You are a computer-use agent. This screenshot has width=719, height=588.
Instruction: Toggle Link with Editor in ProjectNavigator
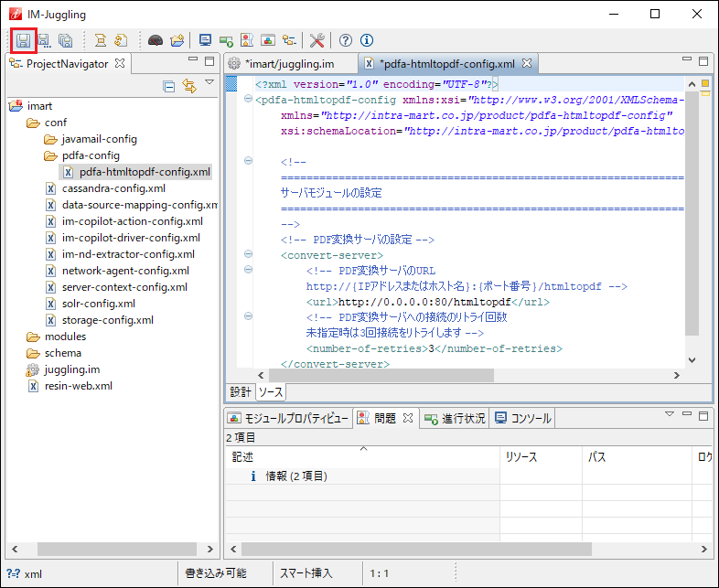point(189,86)
